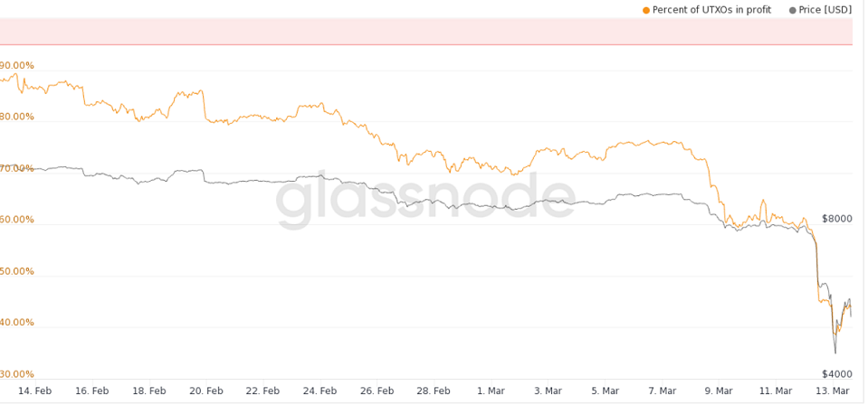This screenshot has width=868, height=405.
Task: Select the 9. Mar date tick
Action: [719, 391]
